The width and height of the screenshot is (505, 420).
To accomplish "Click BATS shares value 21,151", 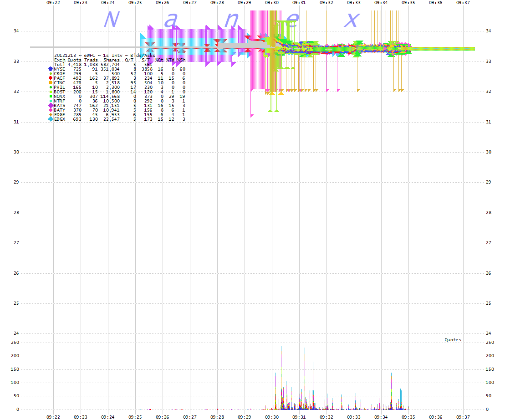I will [112, 105].
